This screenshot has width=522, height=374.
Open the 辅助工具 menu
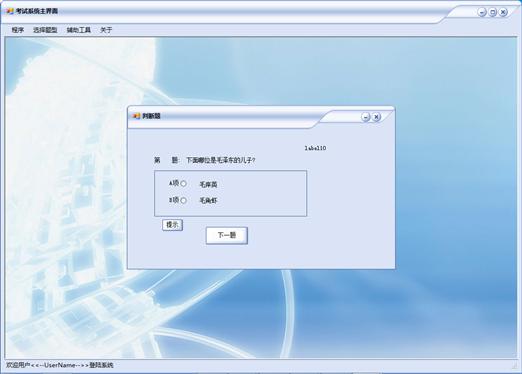click(79, 30)
